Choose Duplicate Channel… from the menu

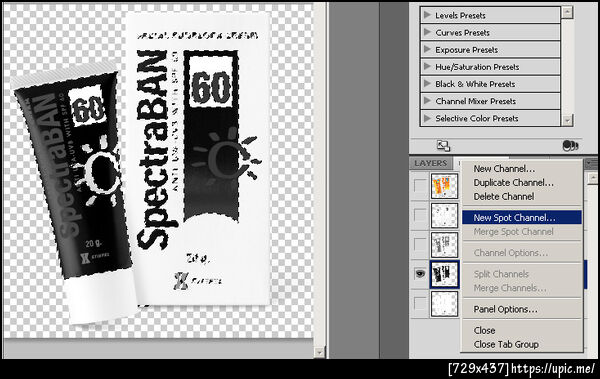[522, 183]
